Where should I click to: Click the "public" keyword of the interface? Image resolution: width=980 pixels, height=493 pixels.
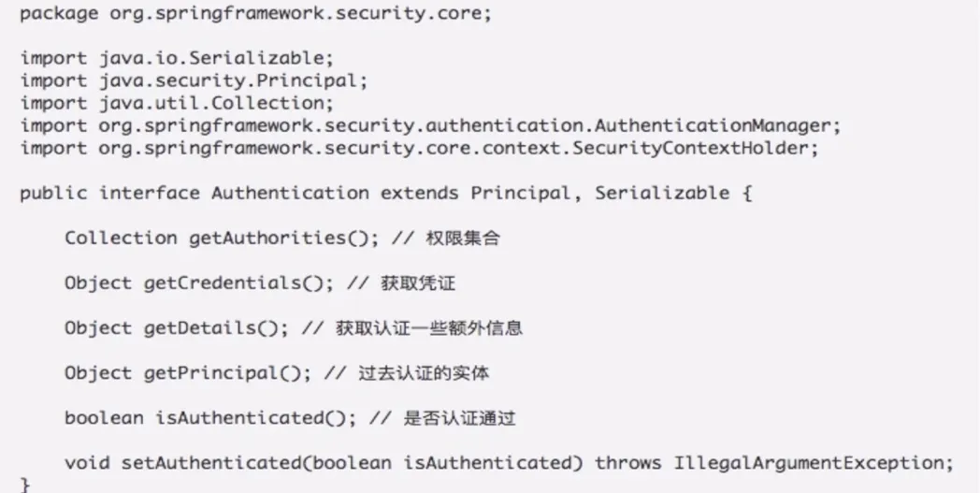[53, 193]
